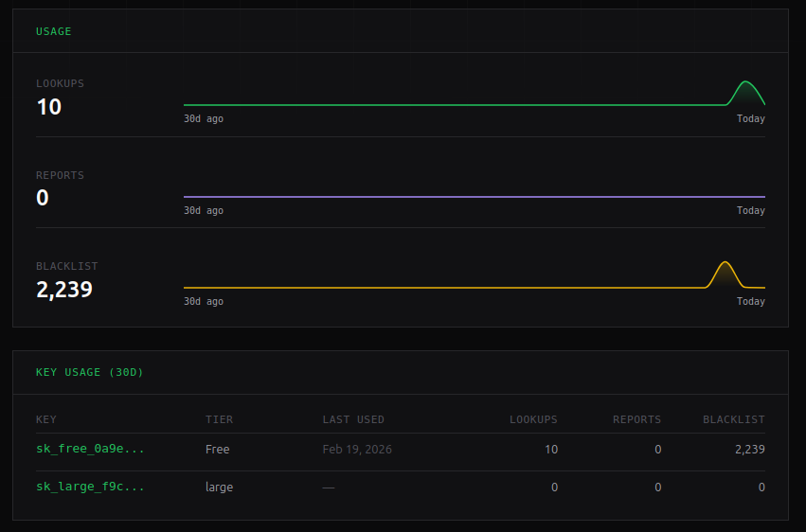Click the large tier cell

click(219, 488)
